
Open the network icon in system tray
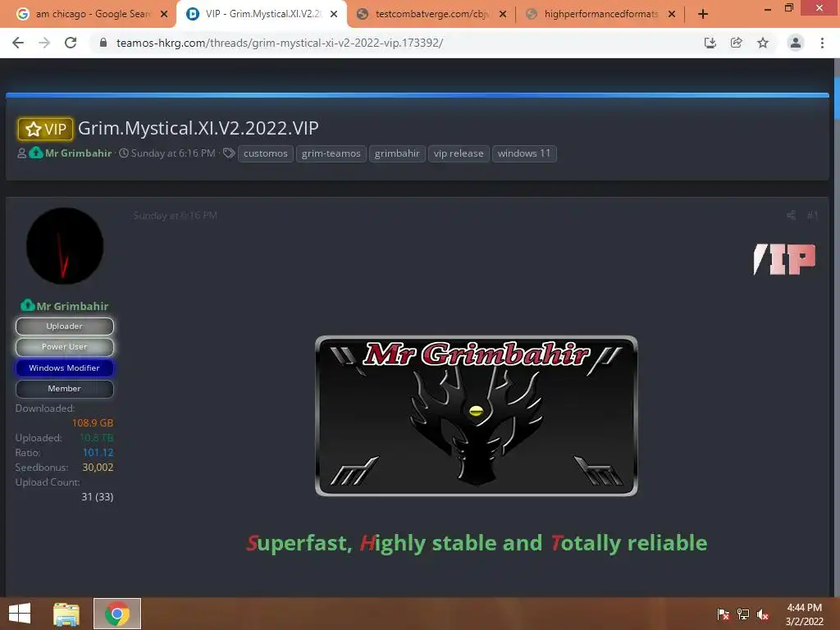tap(743, 614)
